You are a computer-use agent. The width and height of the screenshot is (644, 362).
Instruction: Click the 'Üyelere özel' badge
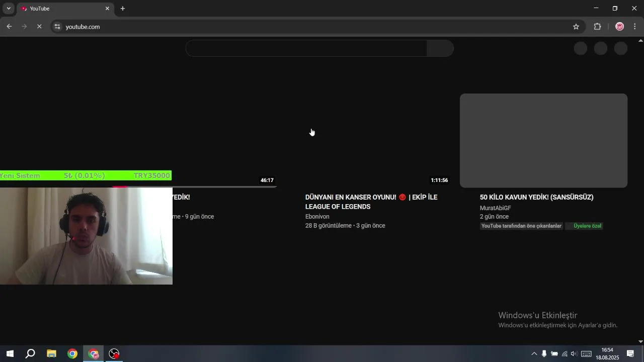coord(585,226)
